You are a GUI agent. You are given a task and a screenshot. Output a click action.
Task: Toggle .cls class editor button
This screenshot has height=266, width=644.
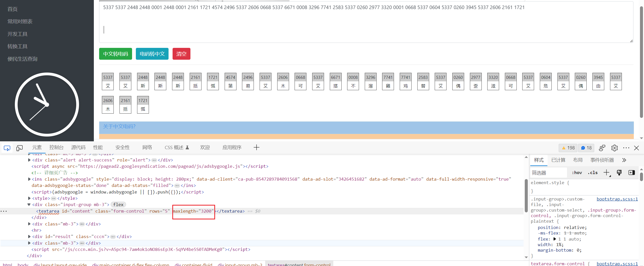[593, 173]
